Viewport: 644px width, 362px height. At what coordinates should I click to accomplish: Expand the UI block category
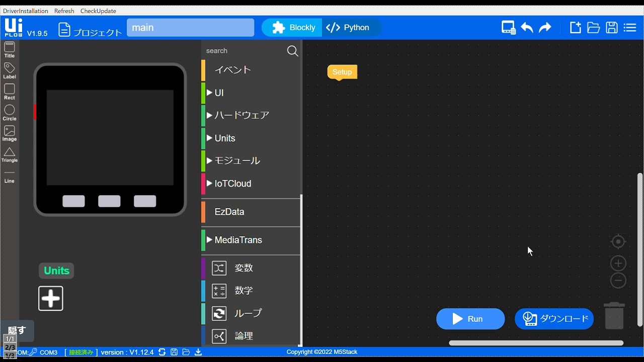251,93
